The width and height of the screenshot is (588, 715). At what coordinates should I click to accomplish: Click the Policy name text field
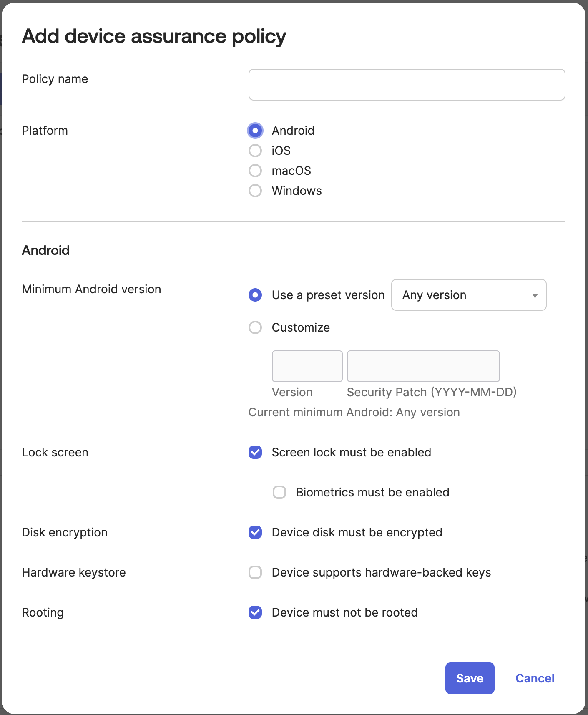407,85
